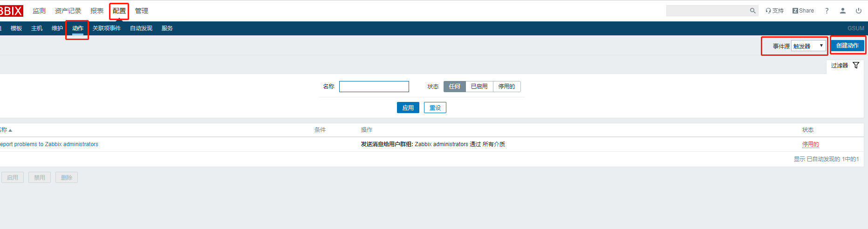The image size is (868, 229).
Task: Open the user profile icon
Action: click(843, 11)
